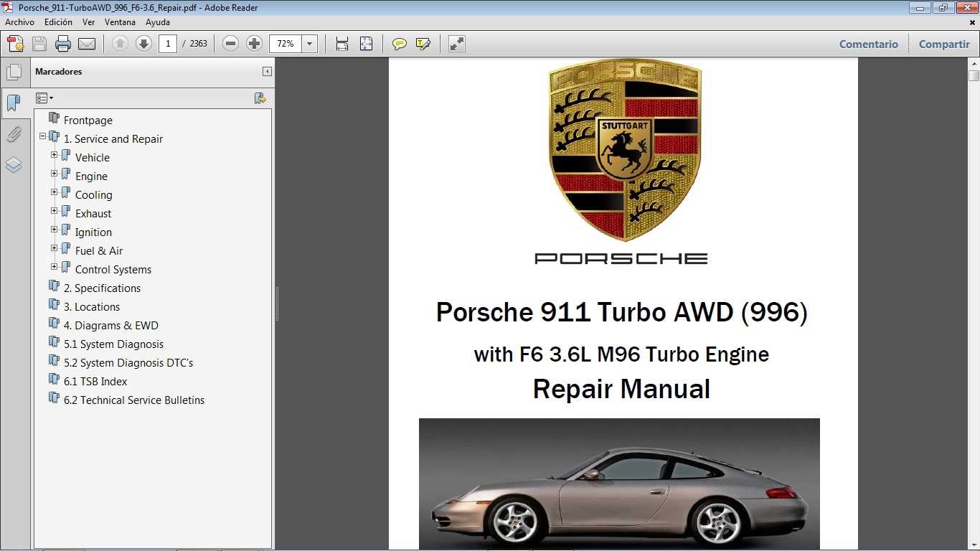Screen dimensions: 980x551
Task: Select the Vehicle bookmark label
Action: click(x=93, y=158)
